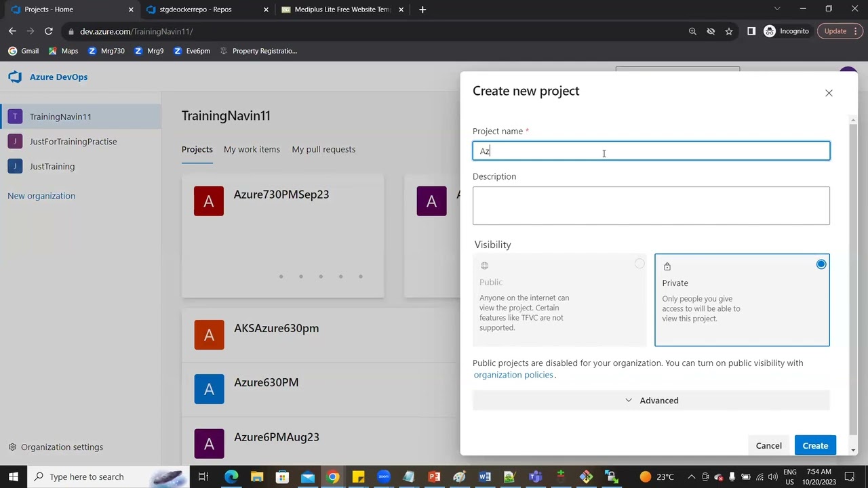Screen dimensions: 868x488
Task: Open the Azure6PMAug23 project avatar icon
Action: [209, 443]
